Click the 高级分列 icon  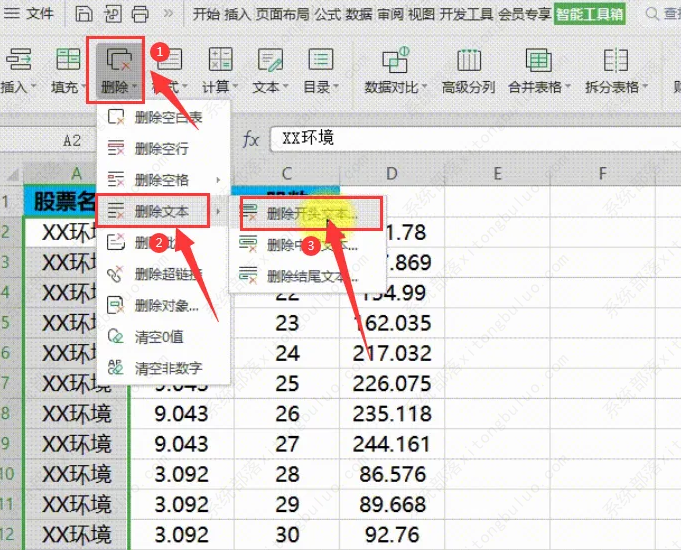click(469, 60)
